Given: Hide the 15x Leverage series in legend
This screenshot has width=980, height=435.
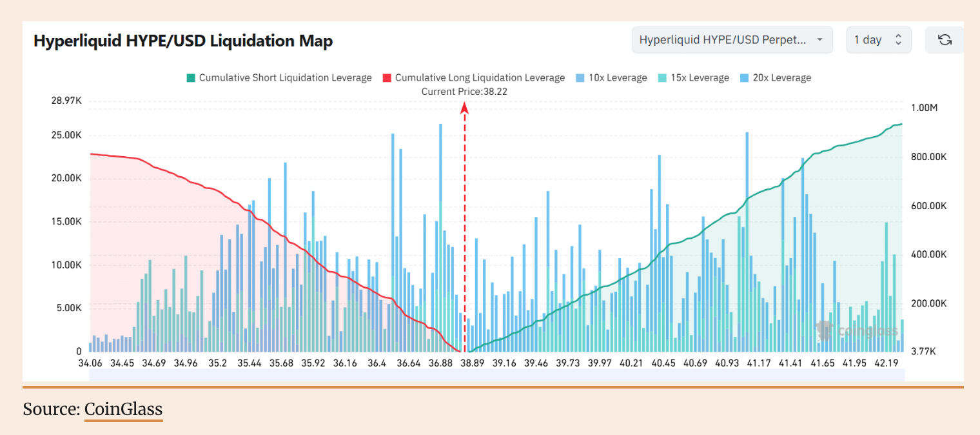Looking at the screenshot, I should [x=693, y=78].
